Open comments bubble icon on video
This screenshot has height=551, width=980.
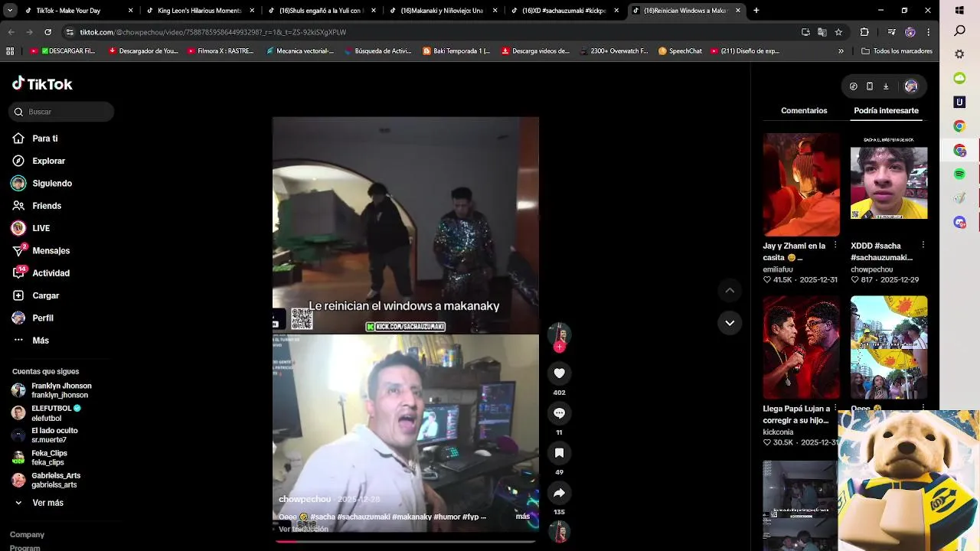559,413
